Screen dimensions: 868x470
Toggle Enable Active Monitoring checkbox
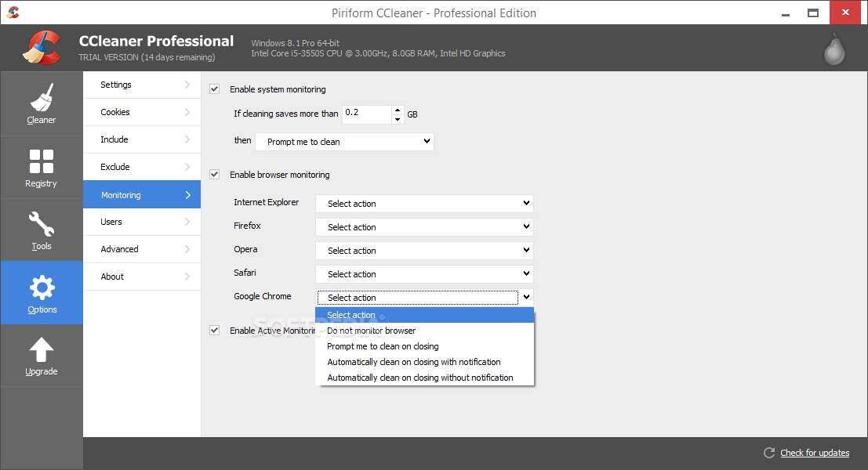tap(214, 330)
